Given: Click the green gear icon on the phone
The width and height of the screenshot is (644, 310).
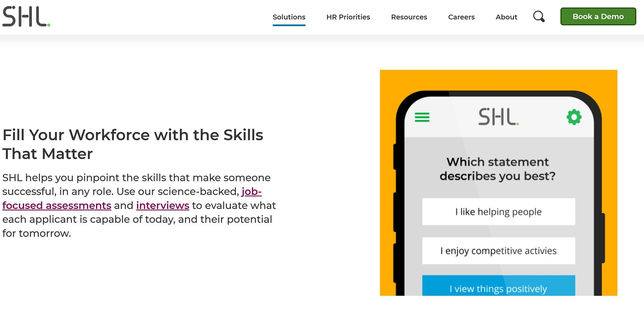Looking at the screenshot, I should point(574,117).
